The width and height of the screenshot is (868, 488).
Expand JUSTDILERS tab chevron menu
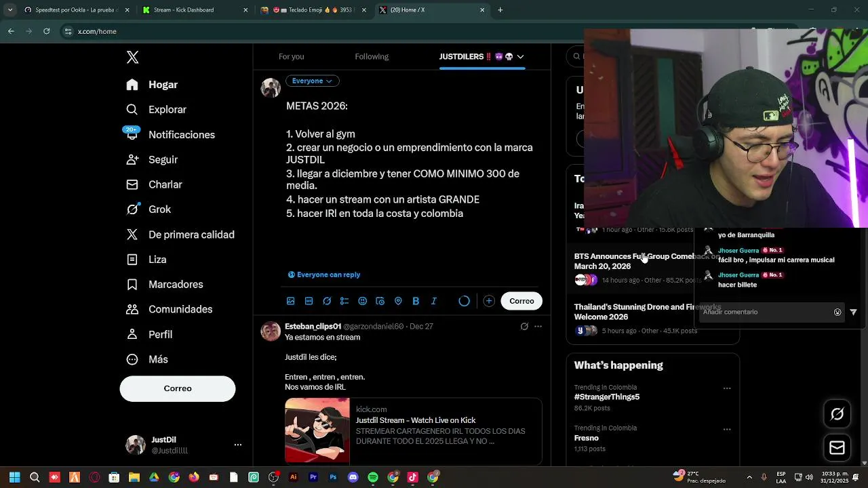click(520, 57)
